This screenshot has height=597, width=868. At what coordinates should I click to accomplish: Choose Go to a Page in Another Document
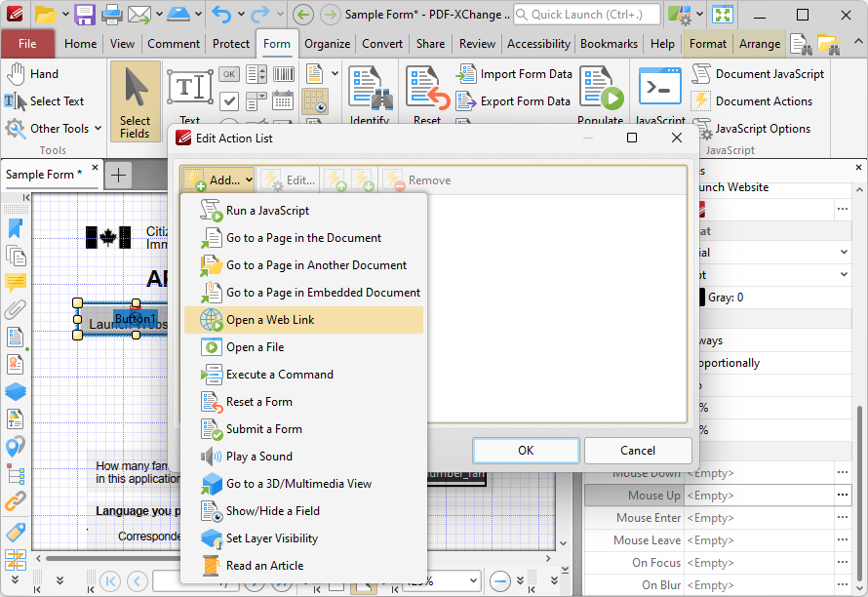pos(304,265)
